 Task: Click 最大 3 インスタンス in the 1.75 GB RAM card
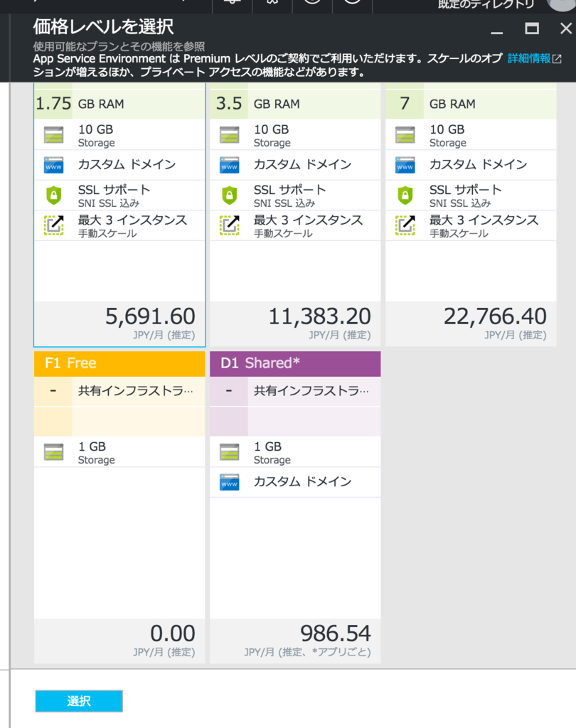(132, 220)
